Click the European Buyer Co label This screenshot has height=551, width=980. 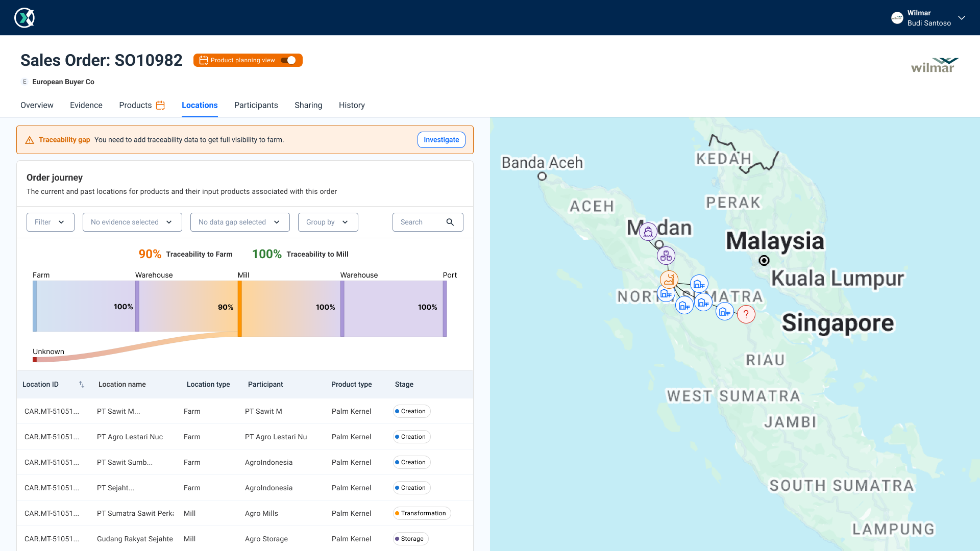[x=63, y=82]
